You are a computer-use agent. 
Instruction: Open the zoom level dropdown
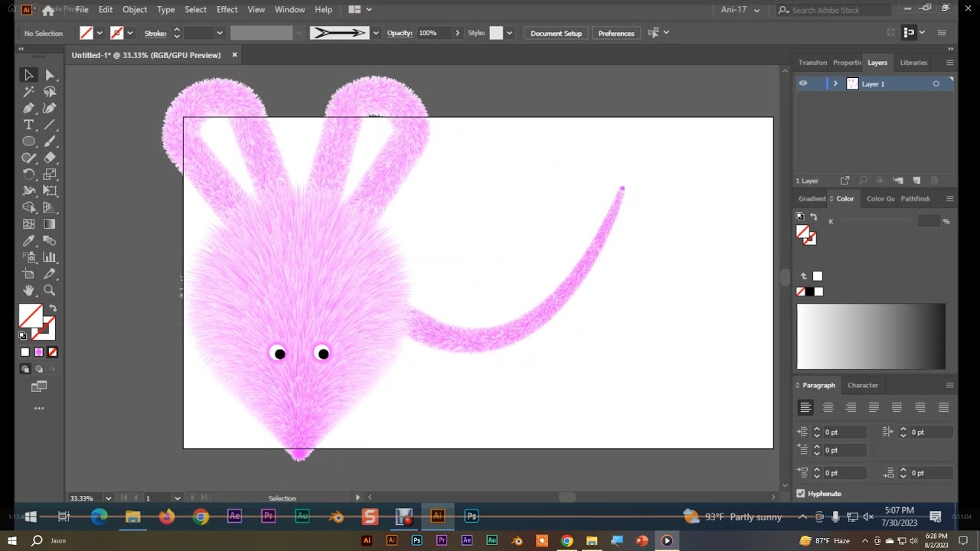pos(108,498)
